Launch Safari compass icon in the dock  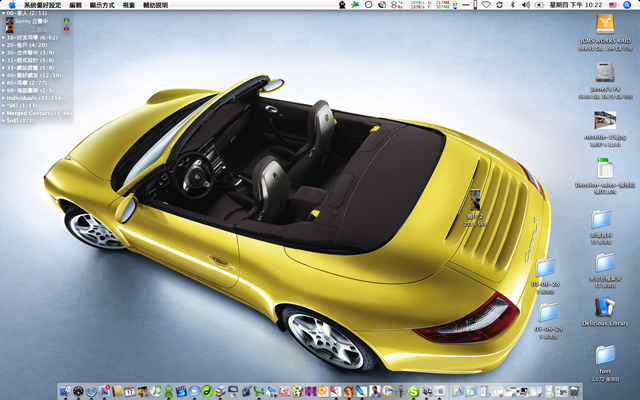click(x=91, y=391)
